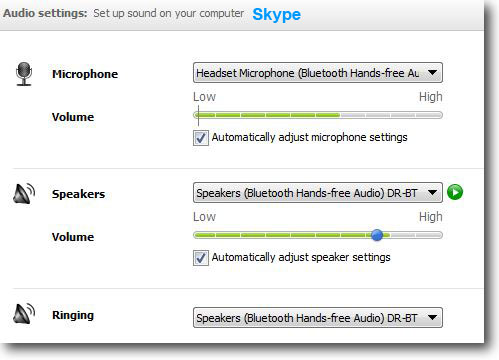Click the Ringing speaker icon
Image resolution: width=499 pixels, height=360 pixels.
[x=24, y=314]
